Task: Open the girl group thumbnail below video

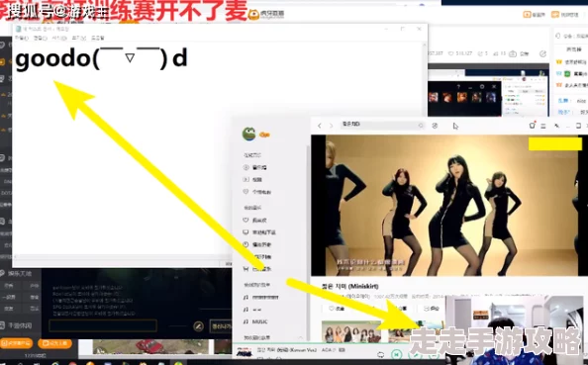Action: click(x=351, y=331)
